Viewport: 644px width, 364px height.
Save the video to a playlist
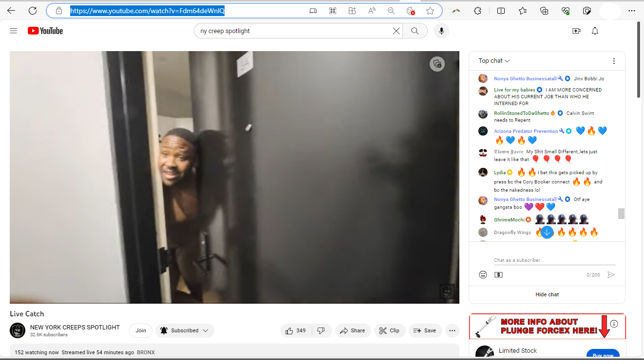click(x=425, y=330)
